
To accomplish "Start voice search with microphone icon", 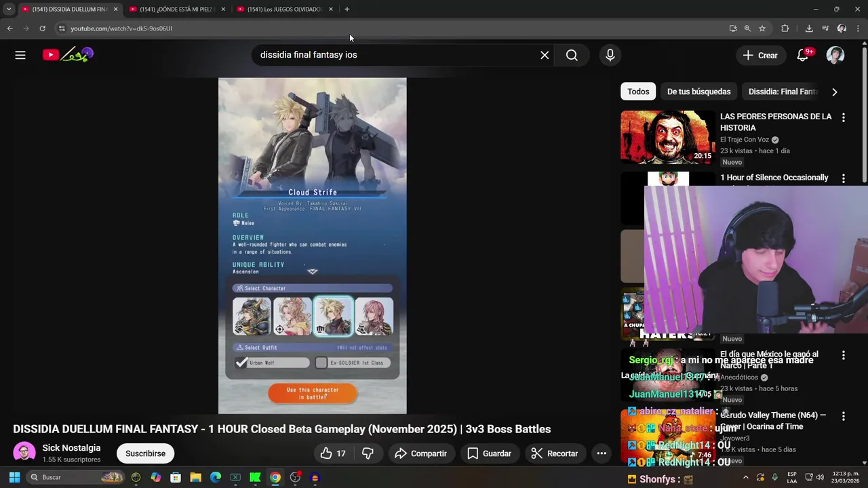I will tap(610, 55).
